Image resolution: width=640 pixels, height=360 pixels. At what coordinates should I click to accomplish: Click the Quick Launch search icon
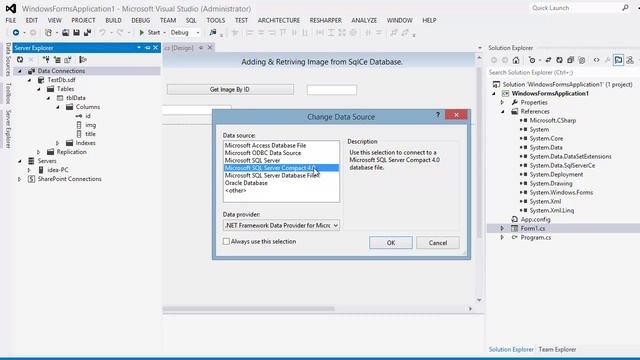tap(625, 7)
